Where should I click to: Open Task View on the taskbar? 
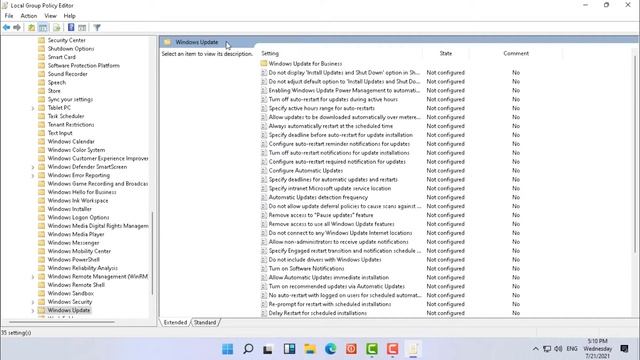coord(268,349)
